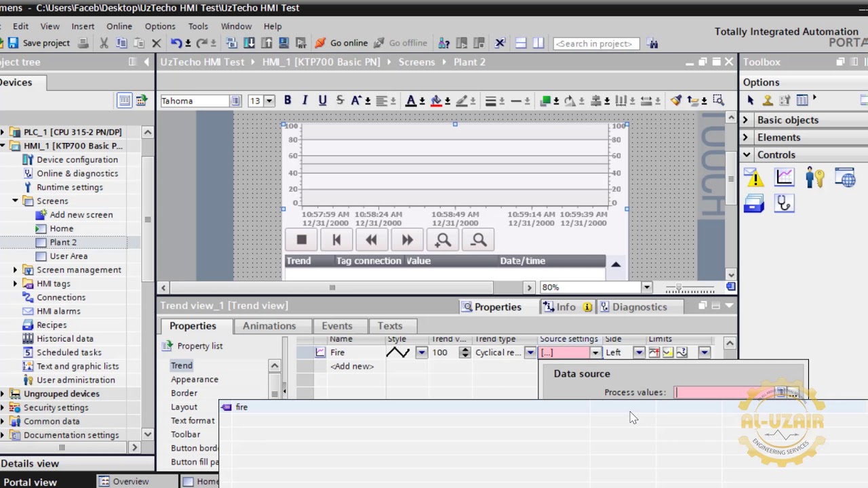Click the Split editor horizontally icon
This screenshot has height=488, width=868.
[521, 43]
